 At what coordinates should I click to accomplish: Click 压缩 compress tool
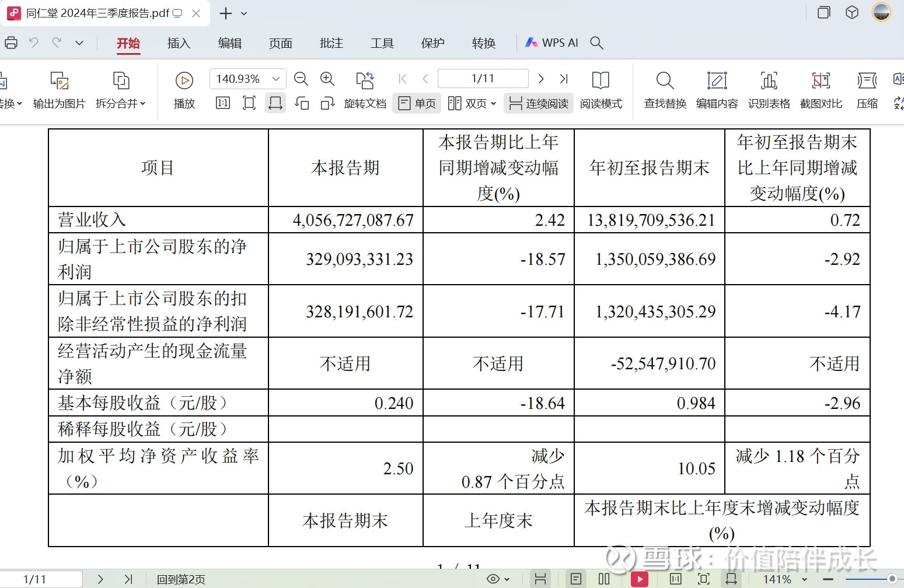click(x=867, y=90)
